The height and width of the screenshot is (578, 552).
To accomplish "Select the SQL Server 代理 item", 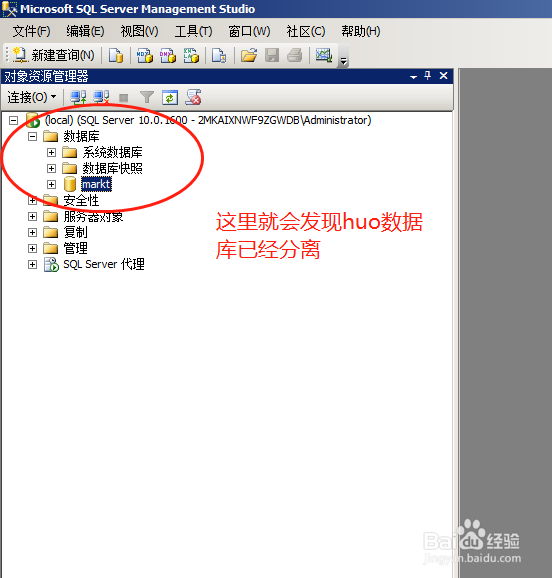I will [x=104, y=264].
